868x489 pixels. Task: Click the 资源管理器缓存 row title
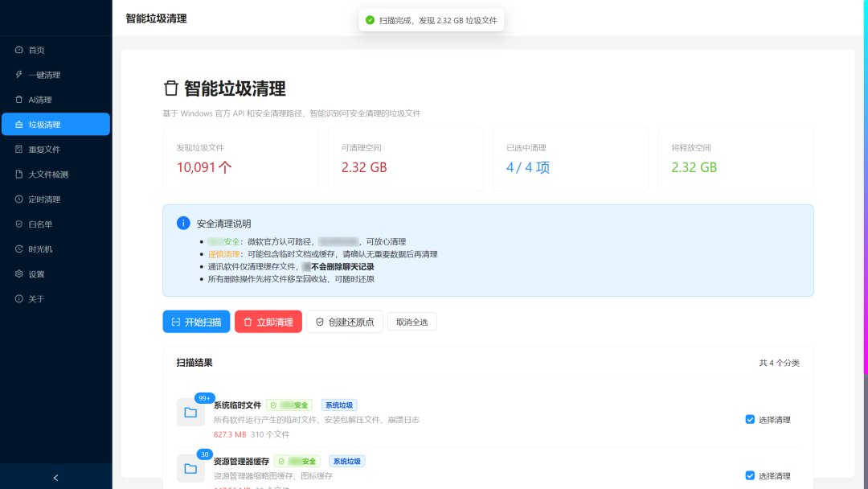tap(241, 462)
